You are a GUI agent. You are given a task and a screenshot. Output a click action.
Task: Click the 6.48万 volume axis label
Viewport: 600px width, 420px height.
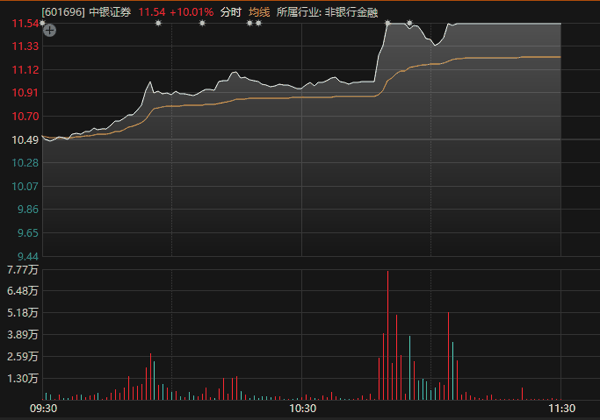pyautogui.click(x=23, y=291)
